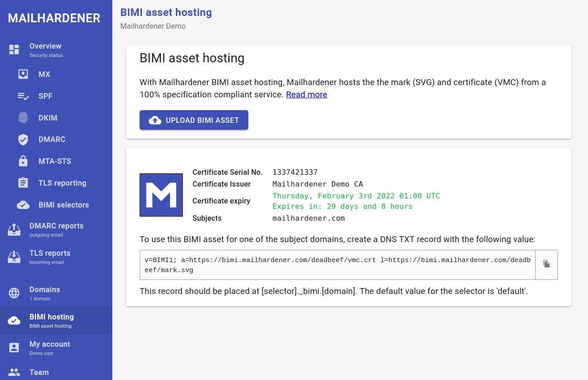Select the Team menu item

click(x=39, y=372)
